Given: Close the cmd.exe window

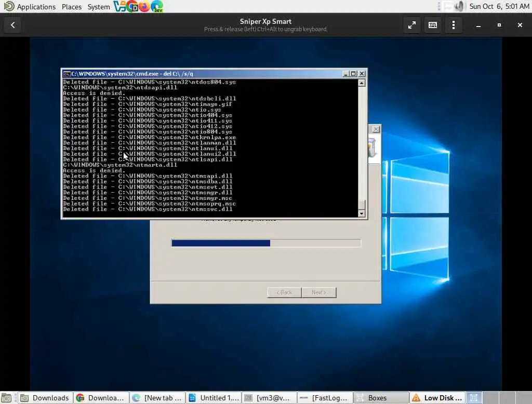Looking at the screenshot, I should (362, 74).
